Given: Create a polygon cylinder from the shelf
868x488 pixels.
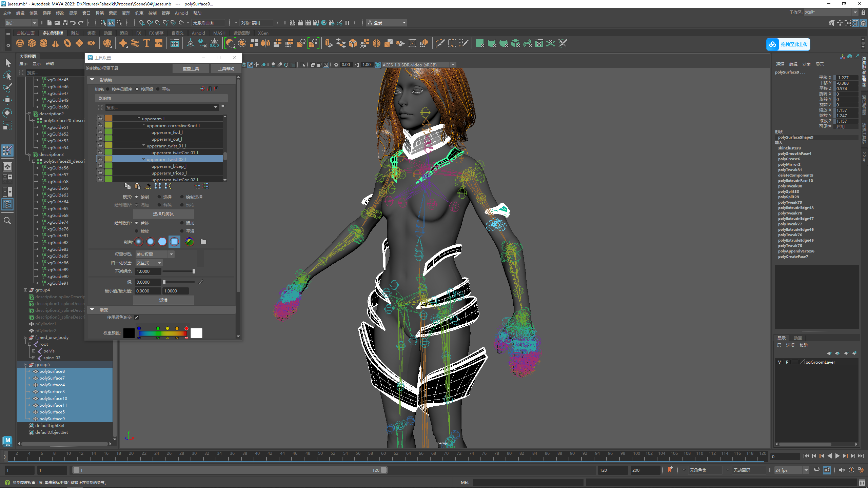Looking at the screenshot, I should click(x=44, y=43).
